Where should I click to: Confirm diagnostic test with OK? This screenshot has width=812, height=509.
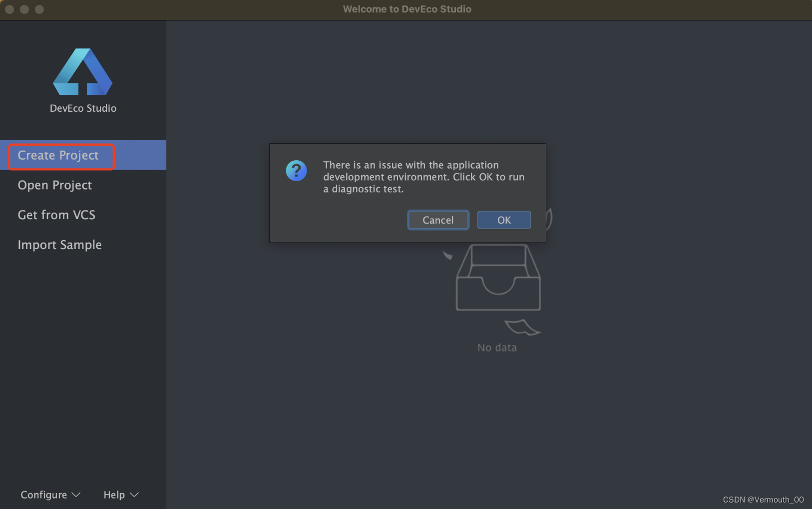(x=504, y=220)
